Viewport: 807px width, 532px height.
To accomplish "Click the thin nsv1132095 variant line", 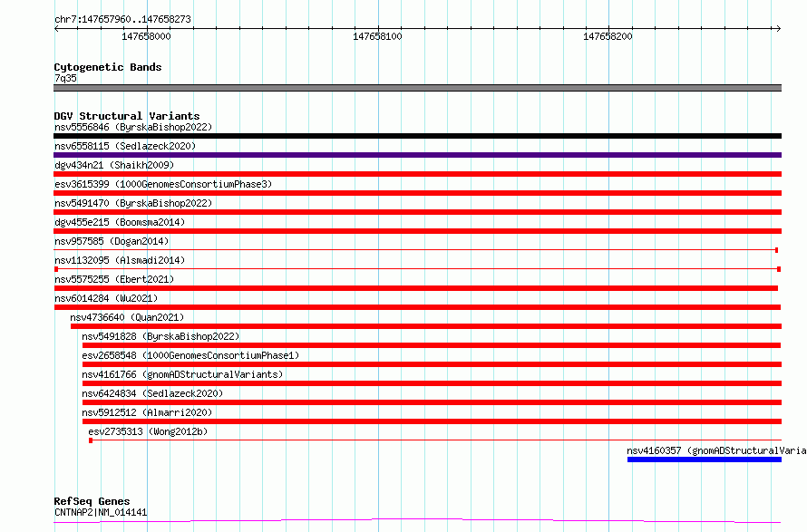I will 417,269.
